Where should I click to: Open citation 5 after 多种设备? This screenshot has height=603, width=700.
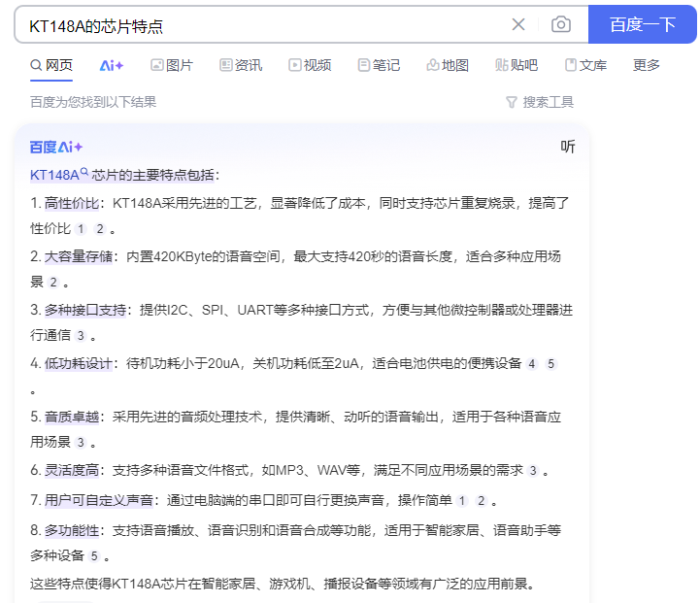coord(94,555)
